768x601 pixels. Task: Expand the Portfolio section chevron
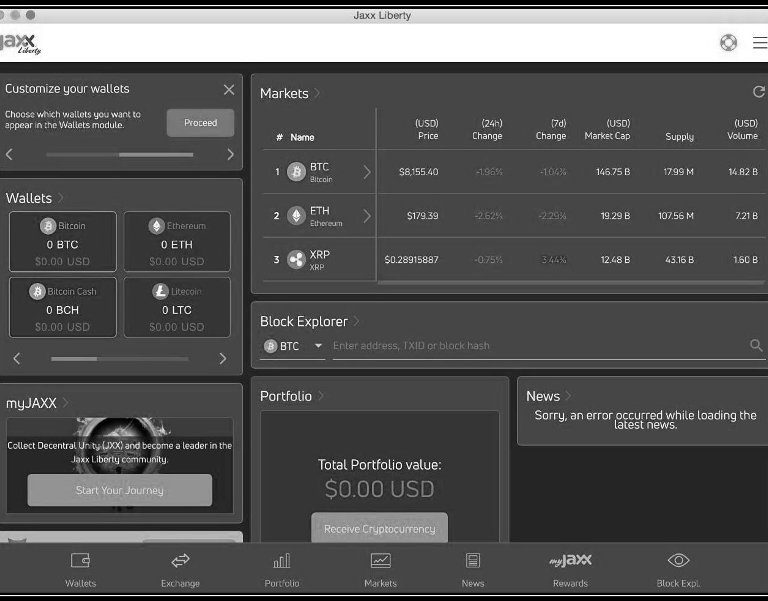(x=321, y=396)
